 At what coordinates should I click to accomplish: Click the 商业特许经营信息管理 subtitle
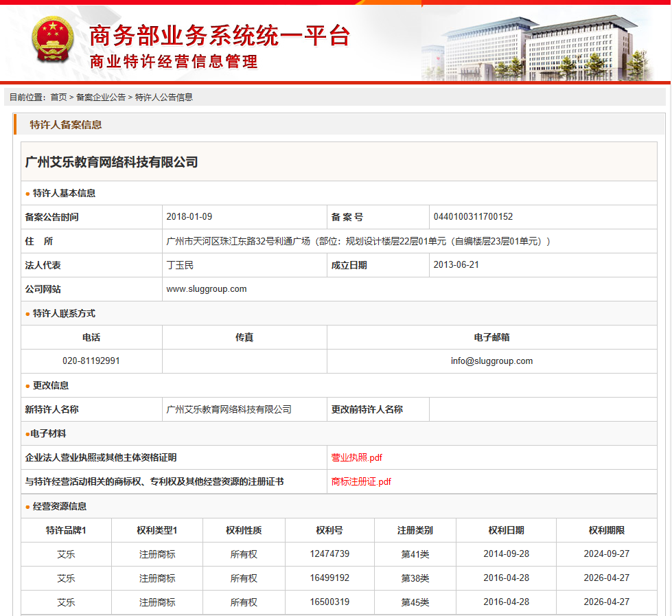[174, 62]
